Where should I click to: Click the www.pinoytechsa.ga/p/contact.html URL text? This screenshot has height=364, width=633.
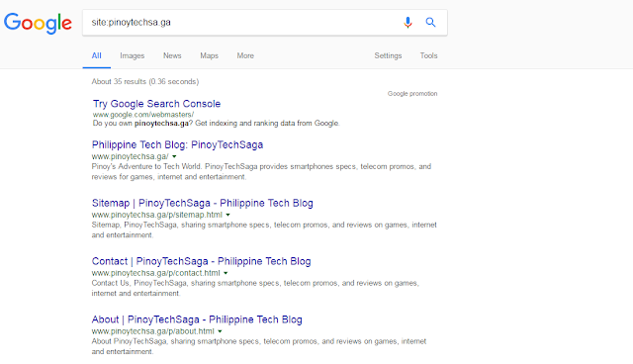[156, 273]
